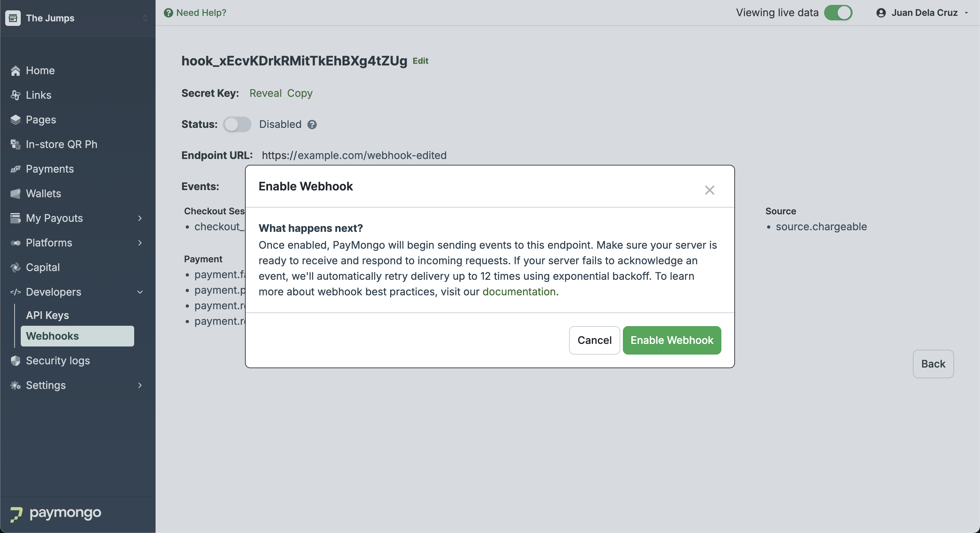
Task: Click the Links chain icon
Action: (15, 95)
